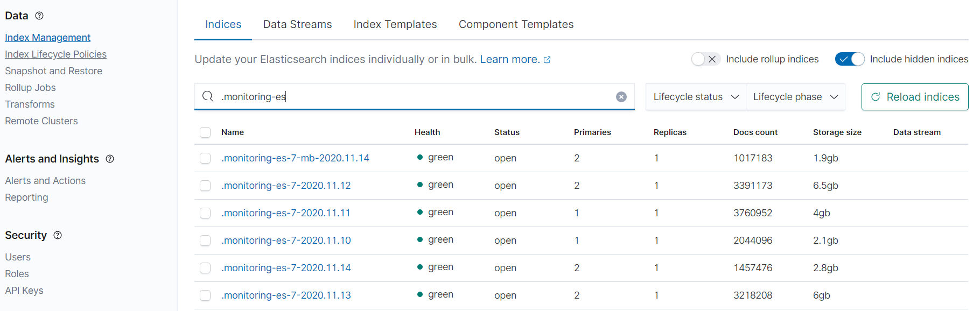Switch to the Data Streams tab
This screenshot has width=980, height=311.
pos(297,24)
